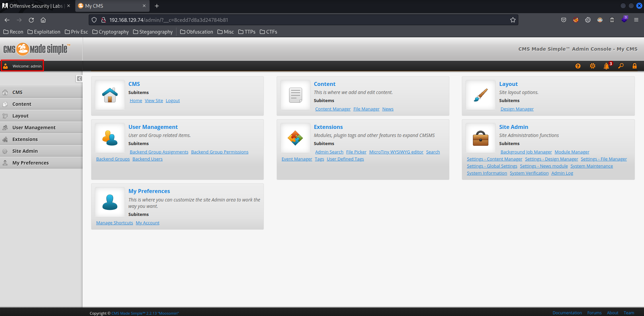
Task: Open the Backend Users link
Action: click(x=148, y=159)
